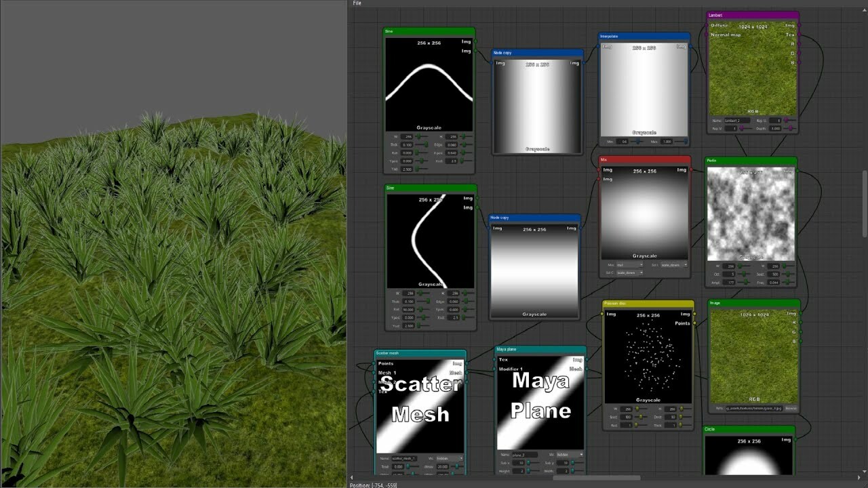Click the top Img input socket on Mix node
868x488 pixels.
tap(599, 169)
